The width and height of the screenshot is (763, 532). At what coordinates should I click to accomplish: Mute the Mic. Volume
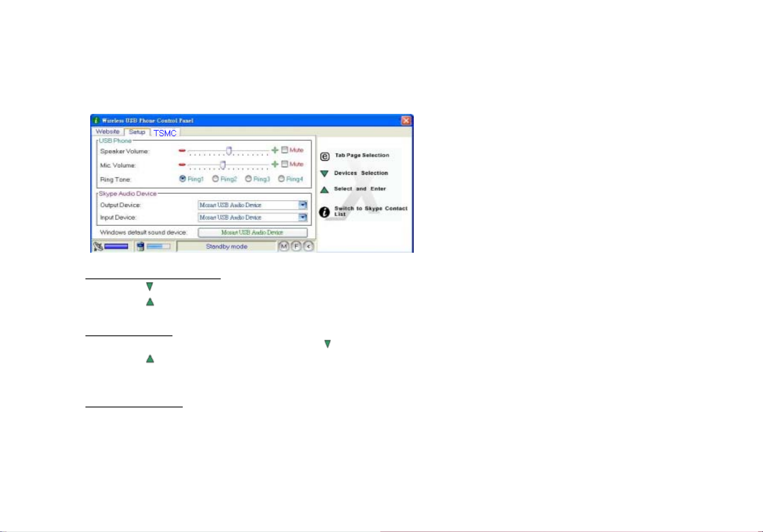(284, 164)
